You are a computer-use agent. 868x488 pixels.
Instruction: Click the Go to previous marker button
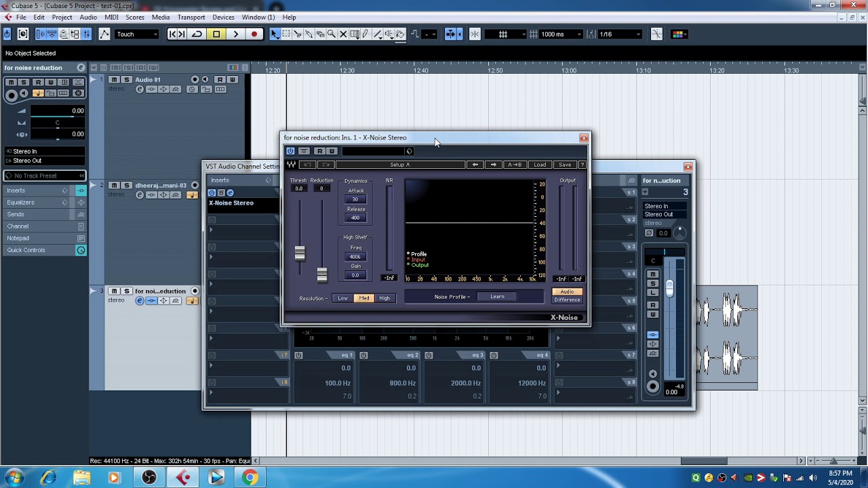pos(172,34)
